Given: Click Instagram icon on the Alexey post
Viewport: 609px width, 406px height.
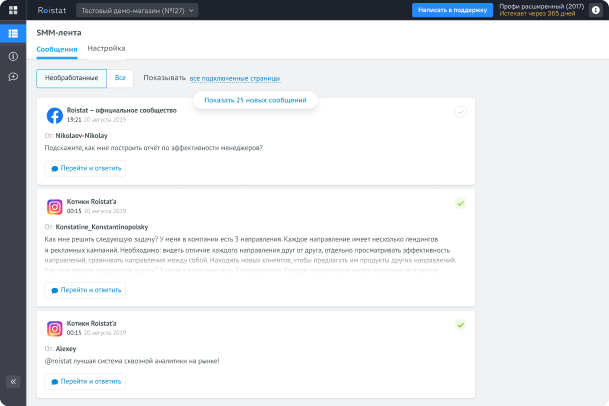Looking at the screenshot, I should (x=55, y=329).
